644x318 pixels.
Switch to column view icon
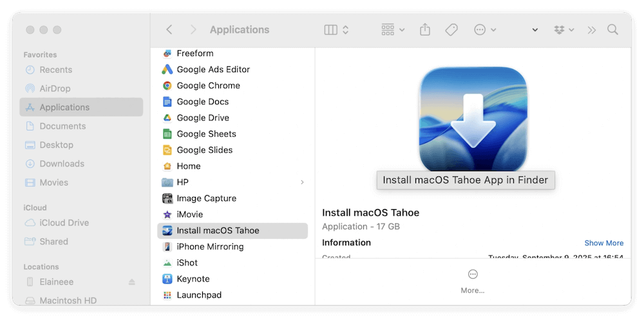click(330, 30)
